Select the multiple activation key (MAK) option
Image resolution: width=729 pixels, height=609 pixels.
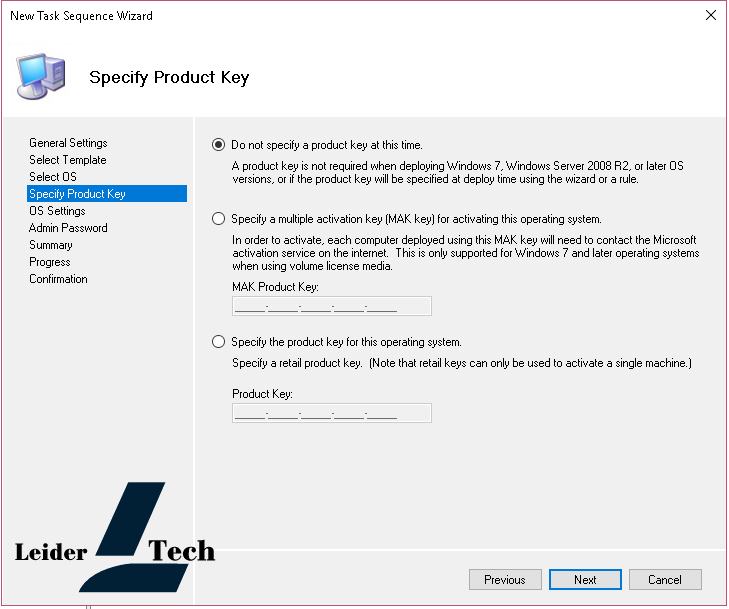tap(219, 219)
